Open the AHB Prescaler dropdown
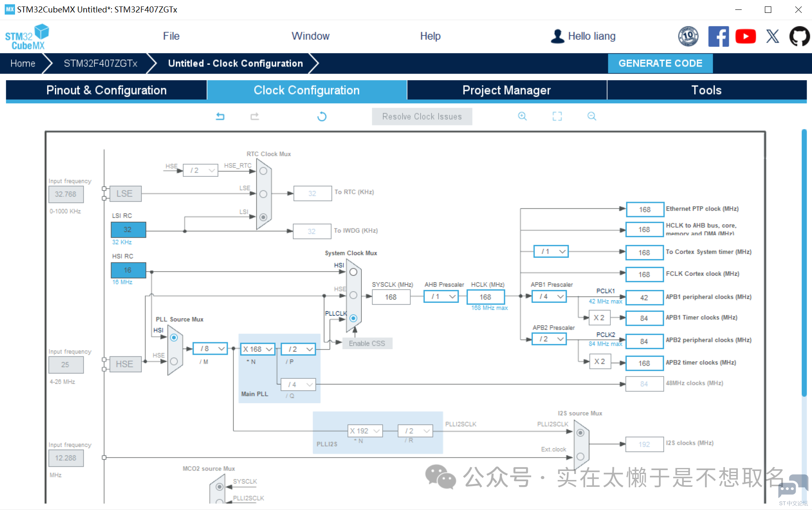The height and width of the screenshot is (510, 812). point(441,296)
